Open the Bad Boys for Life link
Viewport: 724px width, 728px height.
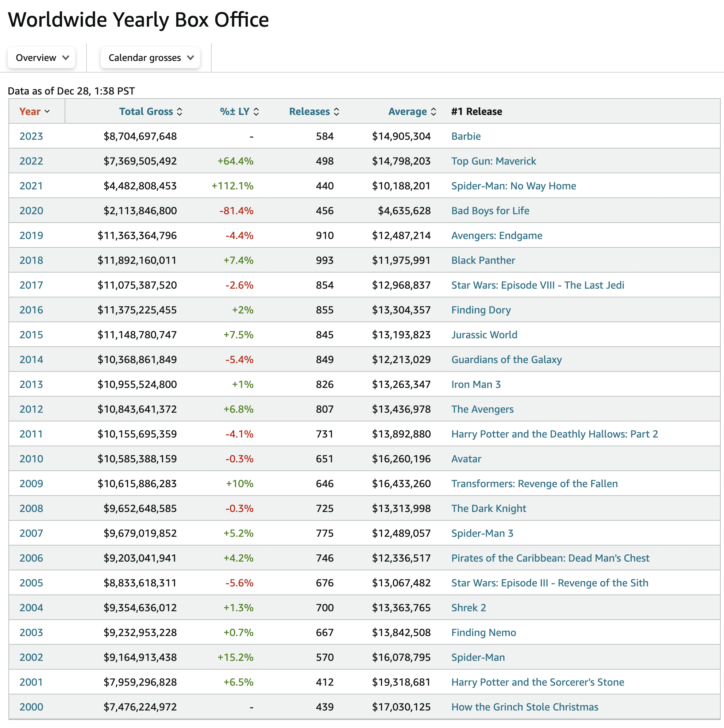pyautogui.click(x=490, y=211)
